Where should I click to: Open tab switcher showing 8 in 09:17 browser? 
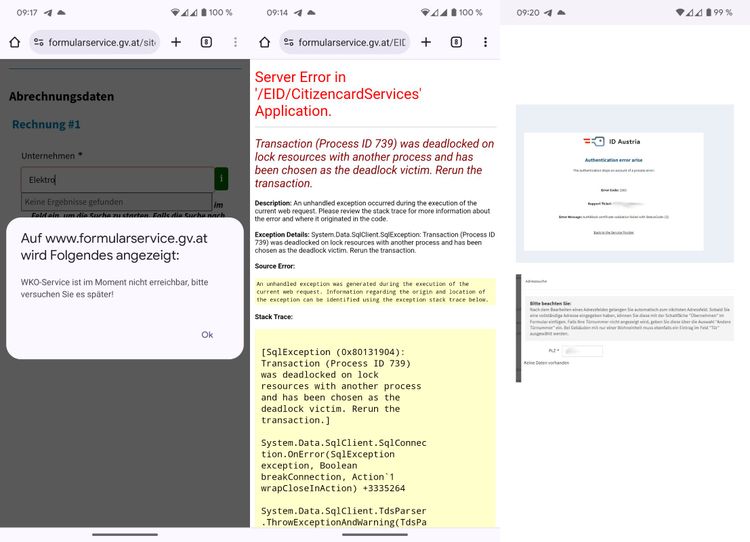click(x=206, y=42)
